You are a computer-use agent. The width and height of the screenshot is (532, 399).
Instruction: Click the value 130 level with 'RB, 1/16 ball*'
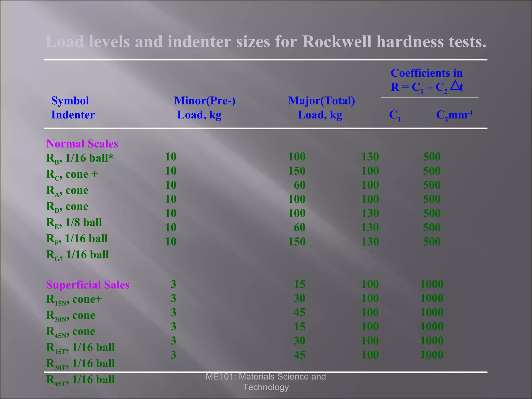click(x=370, y=157)
